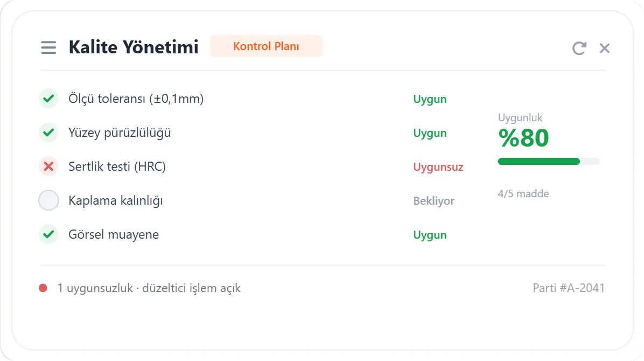Close the Kalite Yönetimi panel

coord(605,48)
